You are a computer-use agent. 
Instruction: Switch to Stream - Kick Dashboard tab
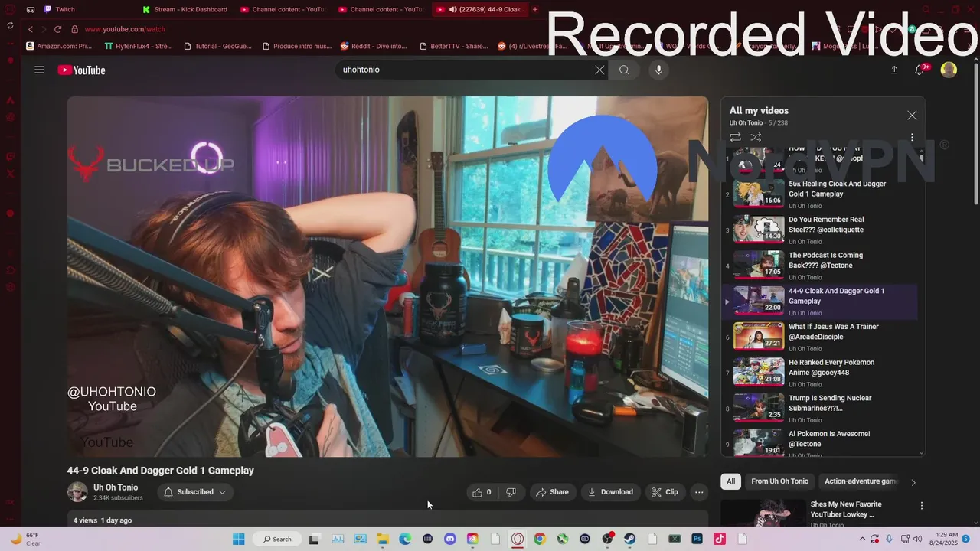(191, 9)
